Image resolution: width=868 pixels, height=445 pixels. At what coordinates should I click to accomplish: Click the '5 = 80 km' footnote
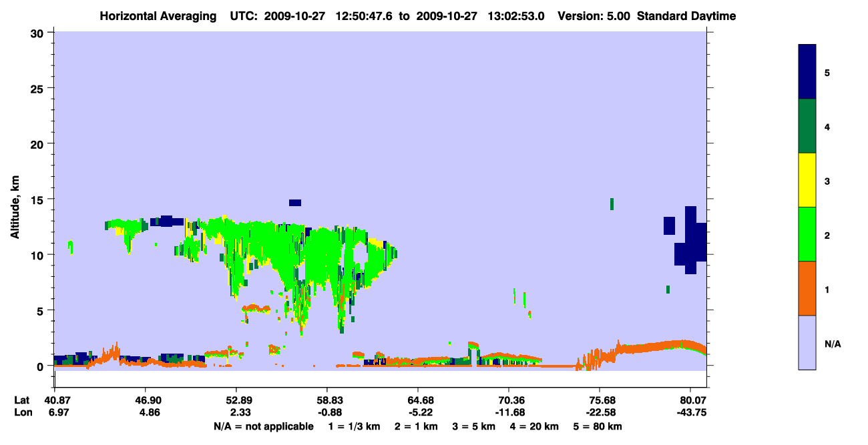click(598, 426)
